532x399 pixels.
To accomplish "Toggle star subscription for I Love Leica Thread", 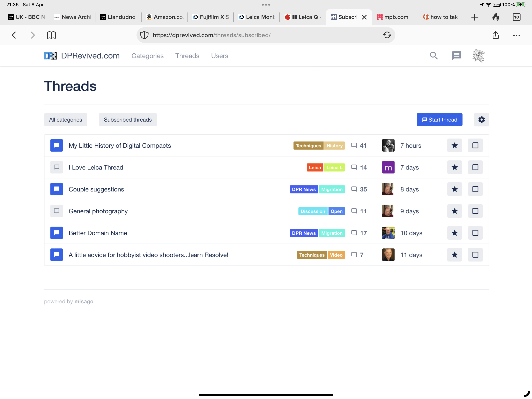I will (x=454, y=167).
